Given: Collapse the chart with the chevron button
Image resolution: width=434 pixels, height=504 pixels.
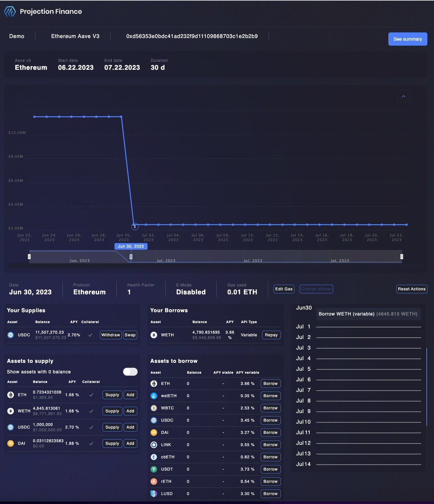Looking at the screenshot, I should [x=403, y=96].
